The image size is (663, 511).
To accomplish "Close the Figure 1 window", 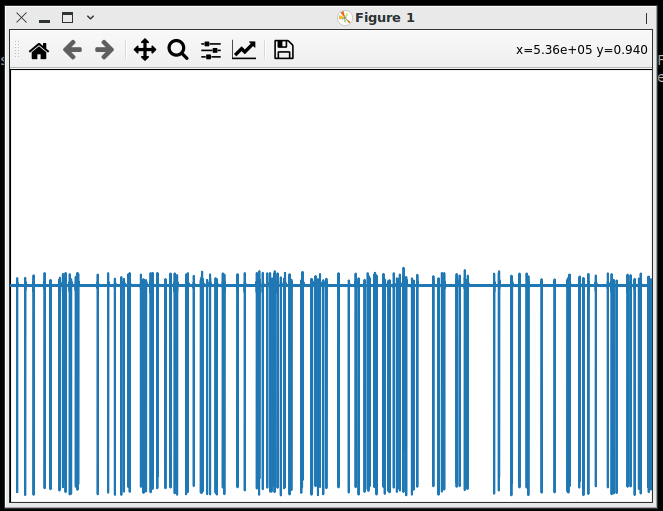I will pos(22,18).
